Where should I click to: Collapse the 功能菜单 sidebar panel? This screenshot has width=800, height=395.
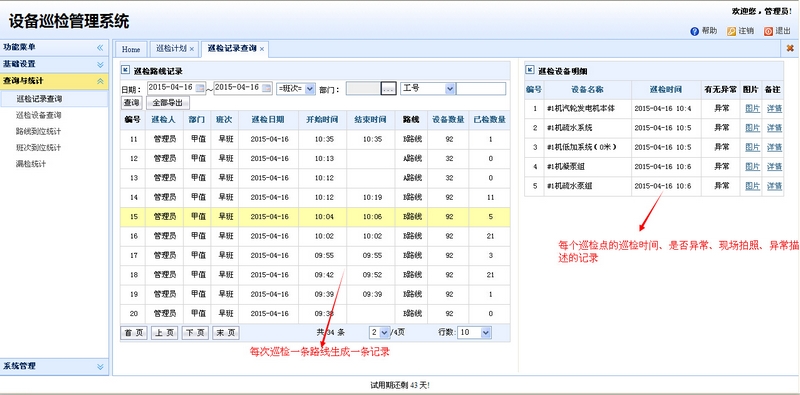pos(100,47)
